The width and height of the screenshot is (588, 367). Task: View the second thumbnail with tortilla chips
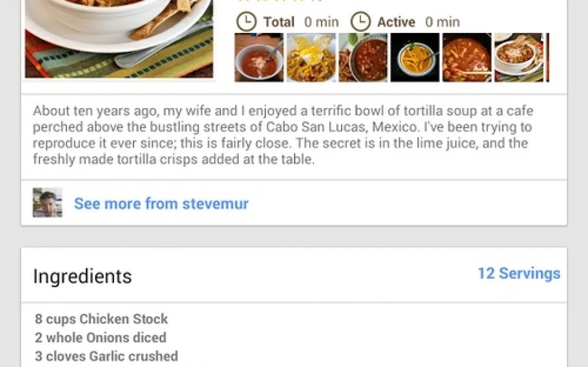(x=311, y=57)
